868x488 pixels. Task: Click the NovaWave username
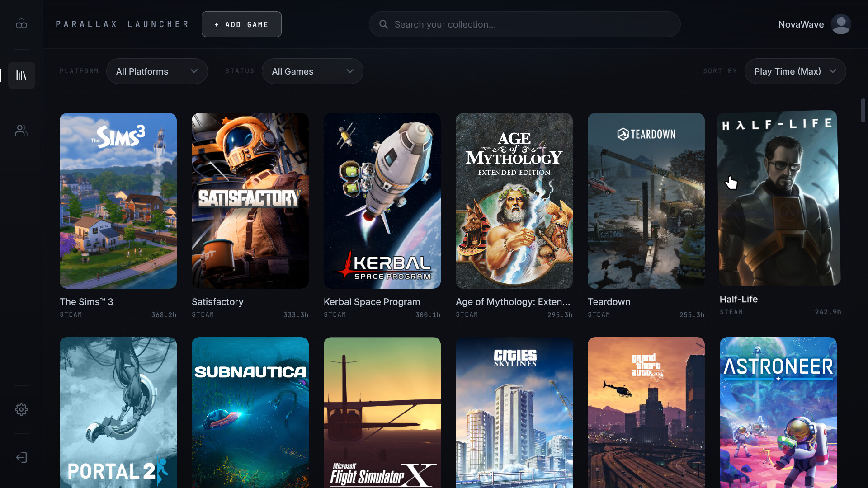click(x=801, y=24)
